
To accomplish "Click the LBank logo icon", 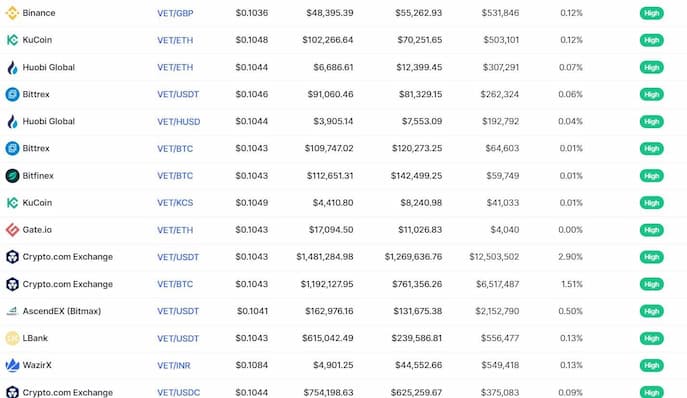I will 12,338.
